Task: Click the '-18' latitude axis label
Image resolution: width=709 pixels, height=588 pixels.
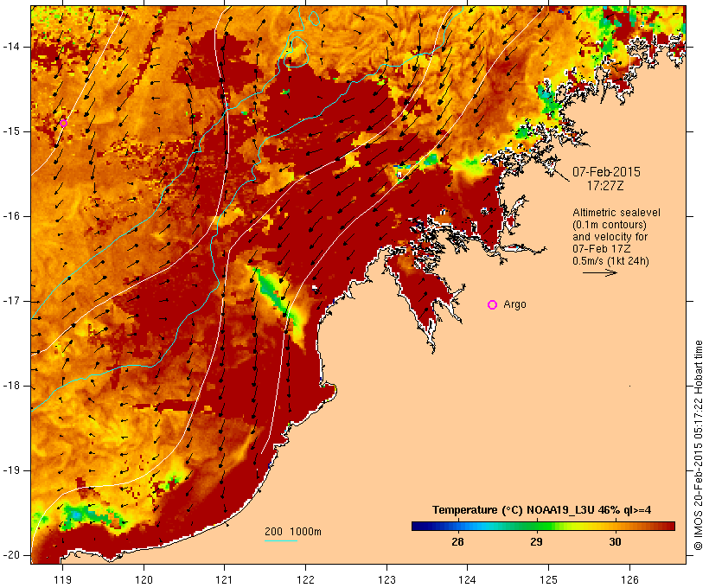Action: tap(10, 386)
